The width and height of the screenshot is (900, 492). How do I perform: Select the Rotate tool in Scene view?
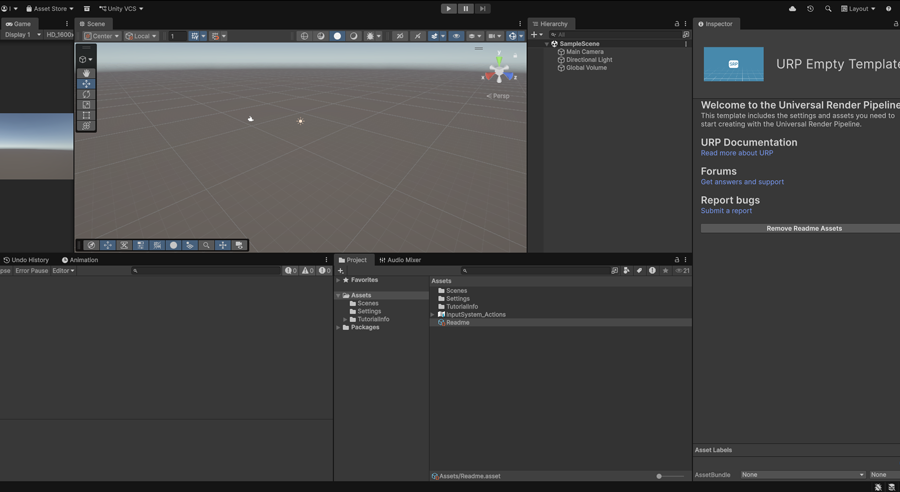tap(87, 94)
